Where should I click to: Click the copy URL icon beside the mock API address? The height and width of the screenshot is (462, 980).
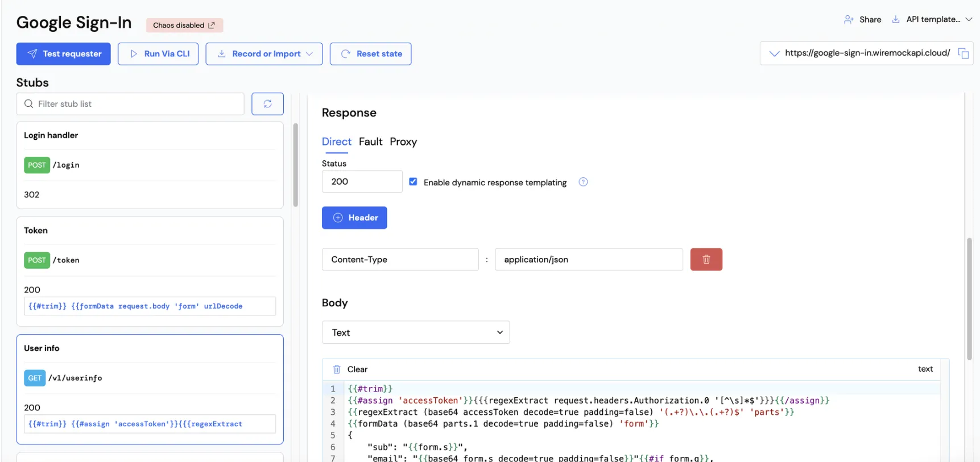tap(963, 53)
